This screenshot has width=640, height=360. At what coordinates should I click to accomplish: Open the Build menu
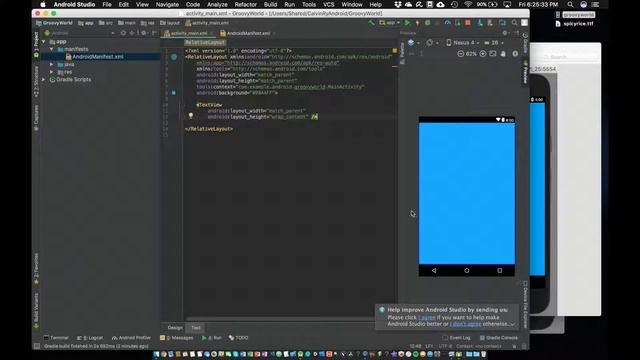tap(270, 4)
